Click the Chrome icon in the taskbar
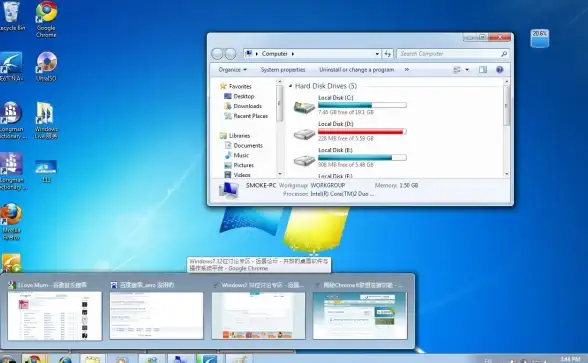 pyautogui.click(x=34, y=359)
